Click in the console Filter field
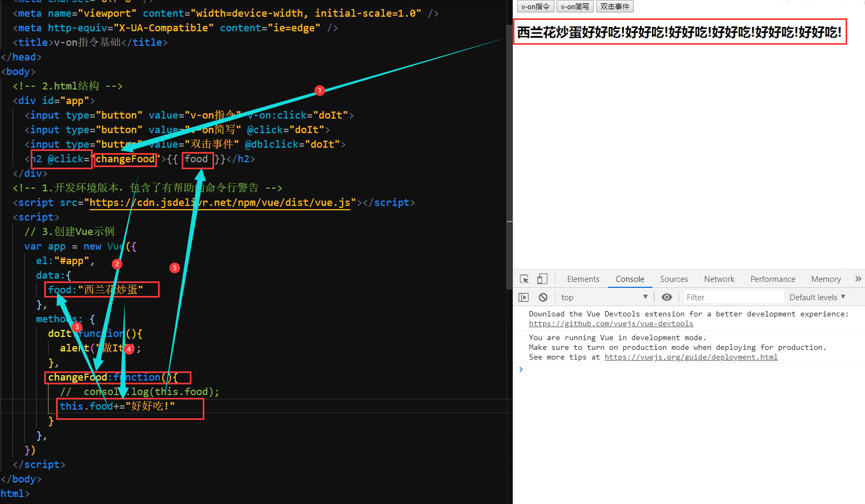The height and width of the screenshot is (504, 865). click(x=733, y=297)
